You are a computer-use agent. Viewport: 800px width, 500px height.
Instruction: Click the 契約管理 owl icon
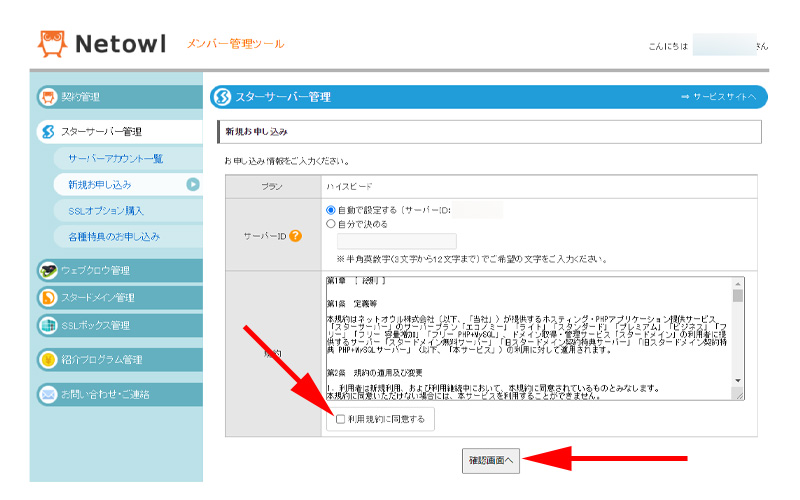tap(48, 97)
